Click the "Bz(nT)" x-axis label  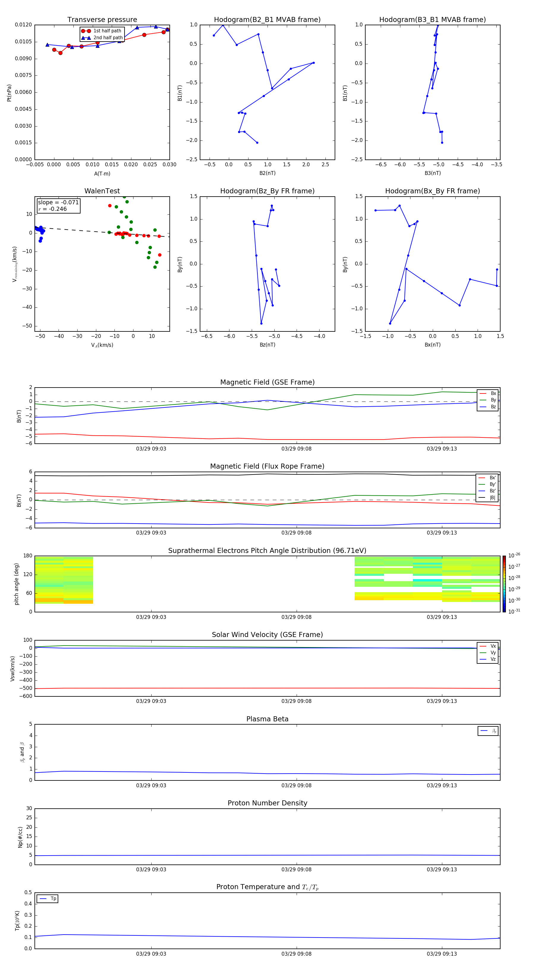267,345
